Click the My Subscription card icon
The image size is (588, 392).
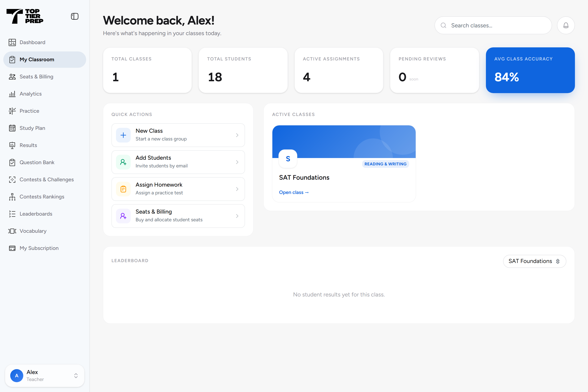[x=12, y=248]
